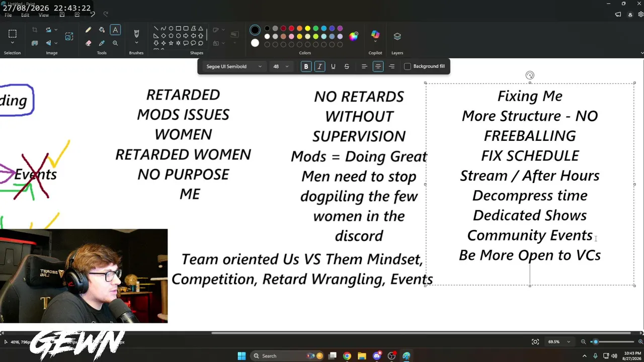Pick the yellow color swatch
This screenshot has height=362, width=644.
point(307,29)
